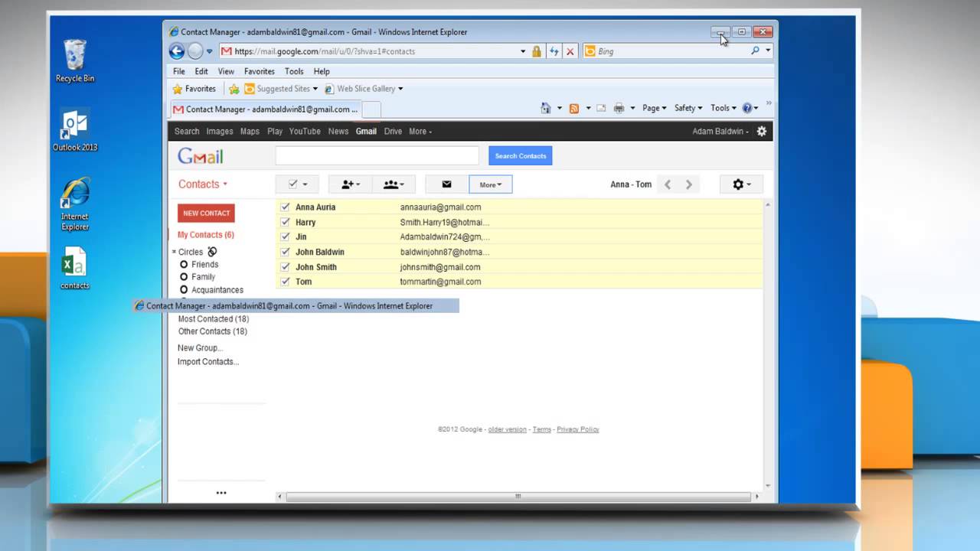Uncheck the John Smith contact checkbox

pyautogui.click(x=285, y=266)
